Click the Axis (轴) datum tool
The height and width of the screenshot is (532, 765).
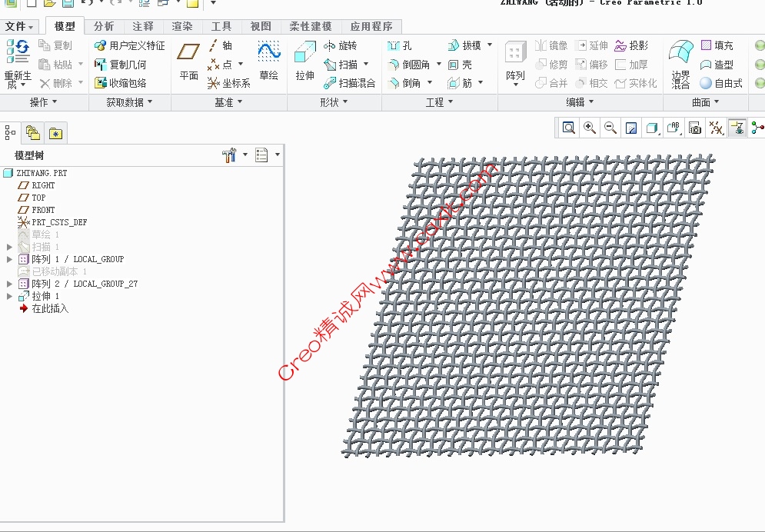(x=220, y=45)
